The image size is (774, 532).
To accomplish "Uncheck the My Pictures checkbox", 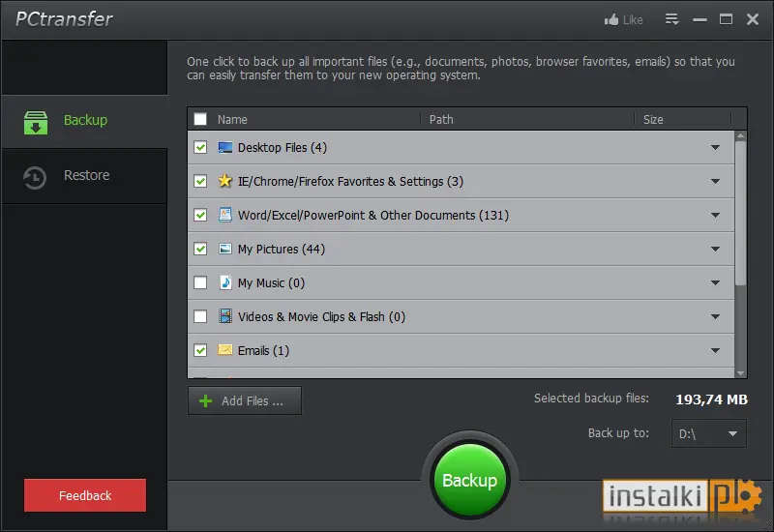I will (200, 249).
